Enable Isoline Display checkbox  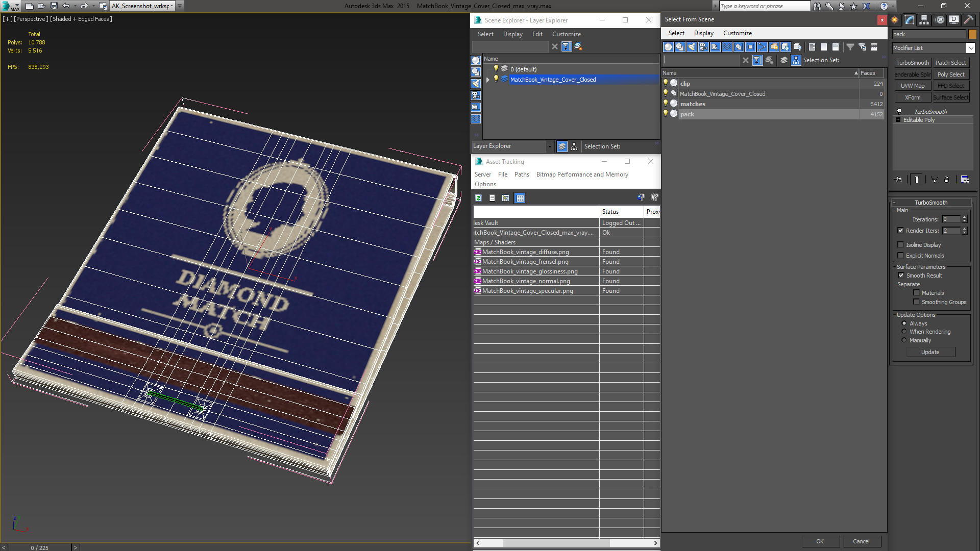(x=901, y=245)
